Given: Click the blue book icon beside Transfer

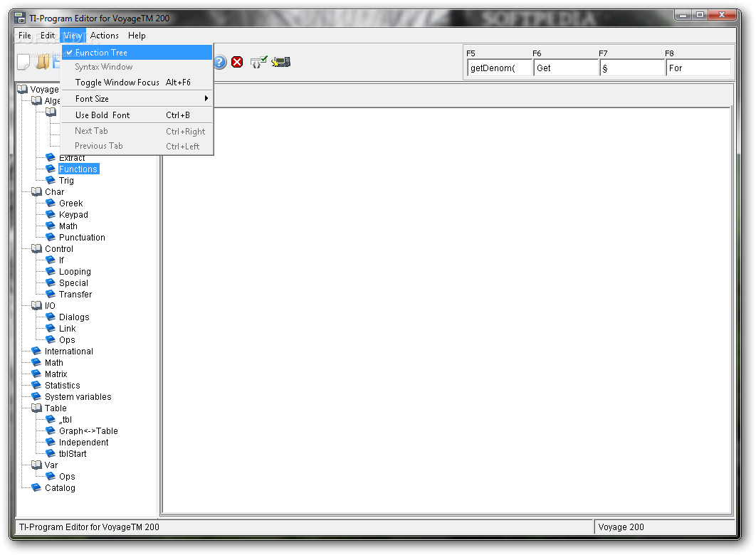Looking at the screenshot, I should (x=50, y=294).
